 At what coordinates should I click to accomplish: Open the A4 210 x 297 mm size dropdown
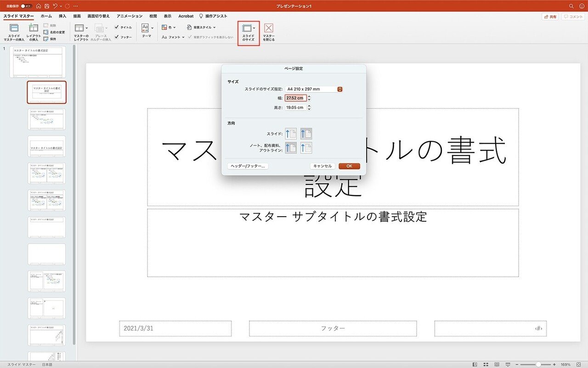point(314,89)
